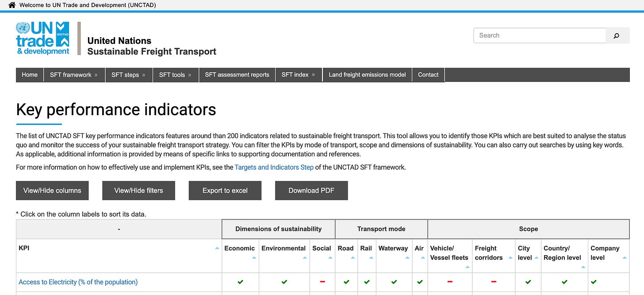
Task: Click the home icon in top bar
Action: 11,5
